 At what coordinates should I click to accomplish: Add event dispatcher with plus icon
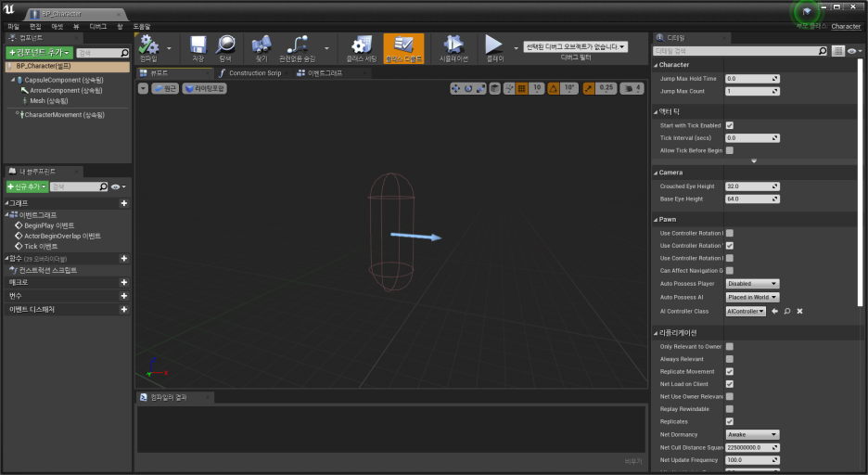(124, 310)
